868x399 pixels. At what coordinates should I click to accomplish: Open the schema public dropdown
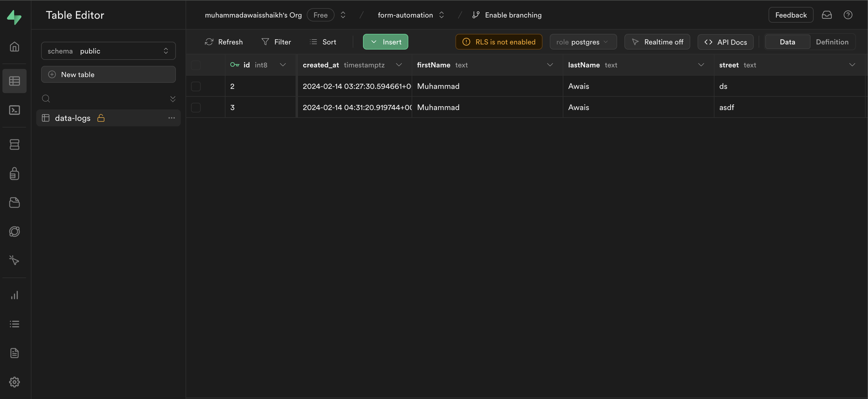click(108, 51)
